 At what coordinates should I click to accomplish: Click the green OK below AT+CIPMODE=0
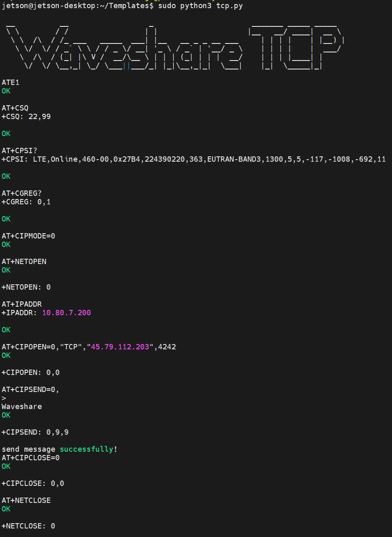coord(6,245)
